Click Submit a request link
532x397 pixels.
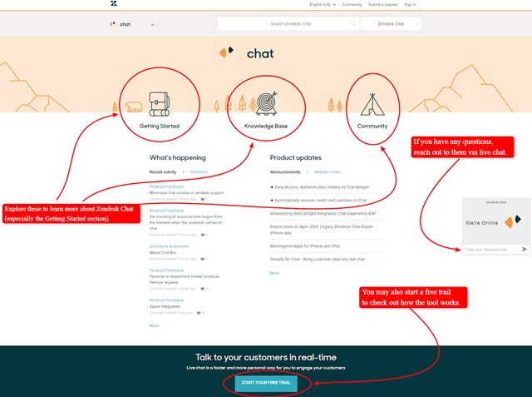tap(382, 4)
